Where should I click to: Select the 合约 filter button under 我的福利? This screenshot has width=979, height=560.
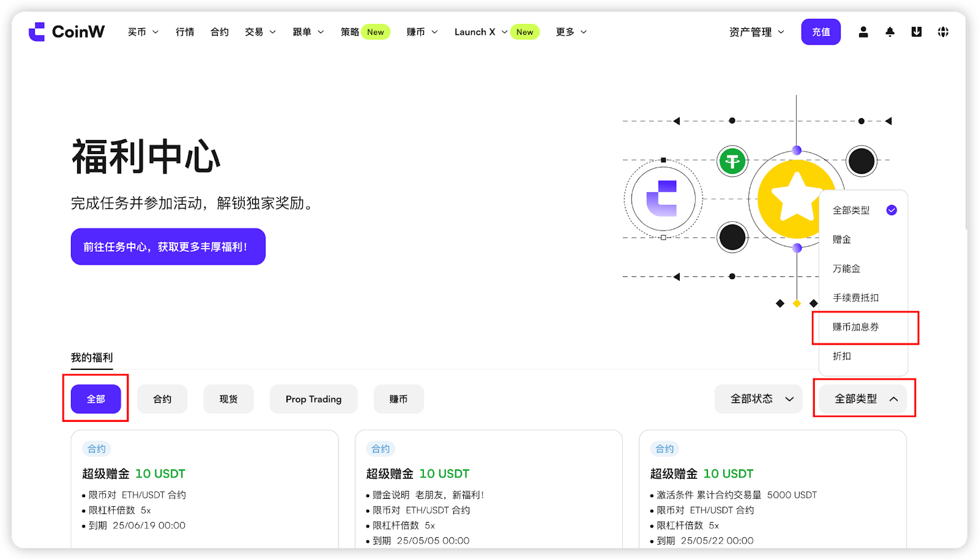(162, 399)
